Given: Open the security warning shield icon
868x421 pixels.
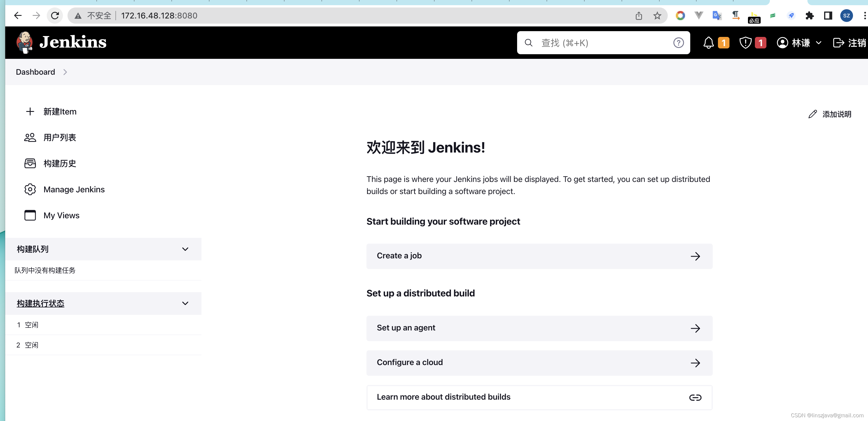Looking at the screenshot, I should click(745, 43).
